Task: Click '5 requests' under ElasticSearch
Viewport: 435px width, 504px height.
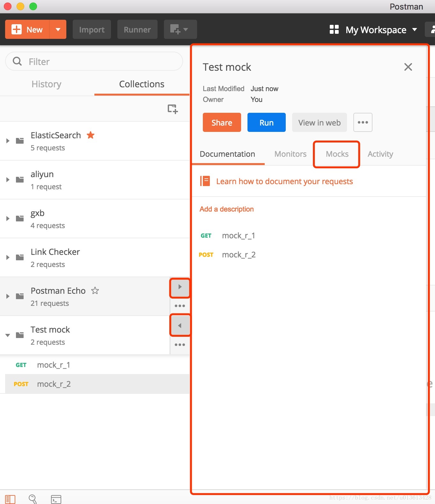Action: point(48,148)
